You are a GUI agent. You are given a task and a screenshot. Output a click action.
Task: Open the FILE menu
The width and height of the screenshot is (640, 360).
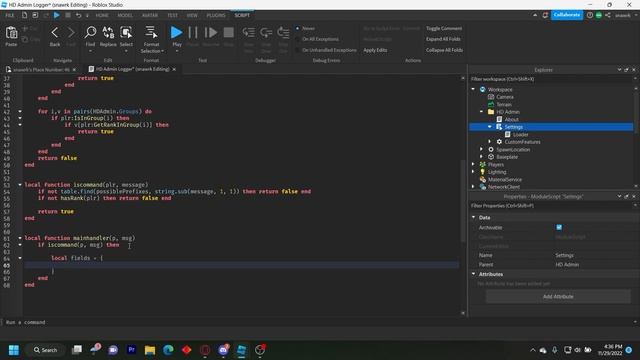pyautogui.click(x=10, y=15)
